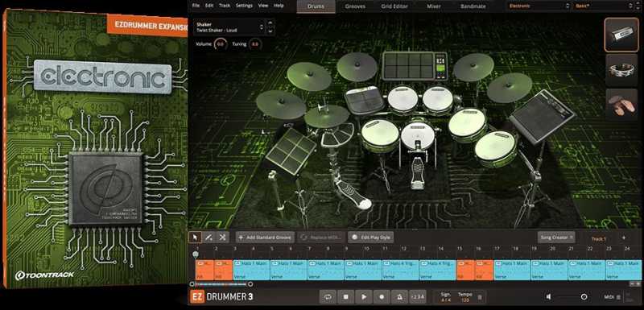Click the Tuning knob

click(255, 44)
